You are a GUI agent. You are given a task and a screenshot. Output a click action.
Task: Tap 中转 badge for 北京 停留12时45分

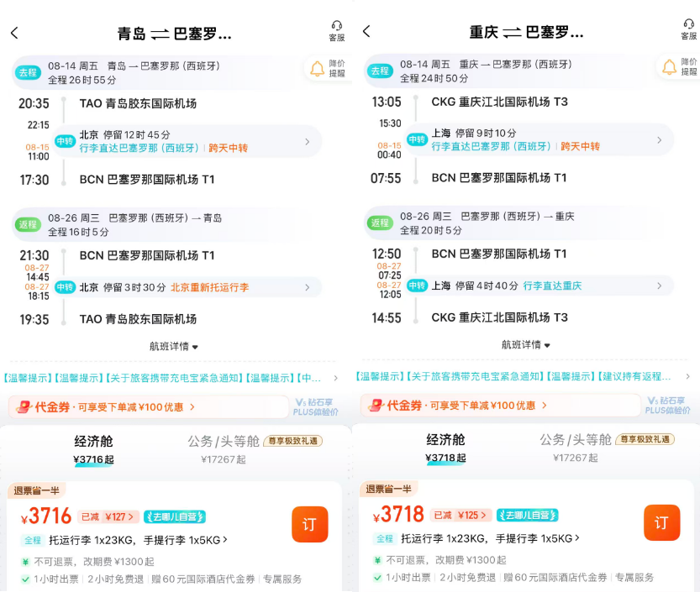pyautogui.click(x=65, y=141)
